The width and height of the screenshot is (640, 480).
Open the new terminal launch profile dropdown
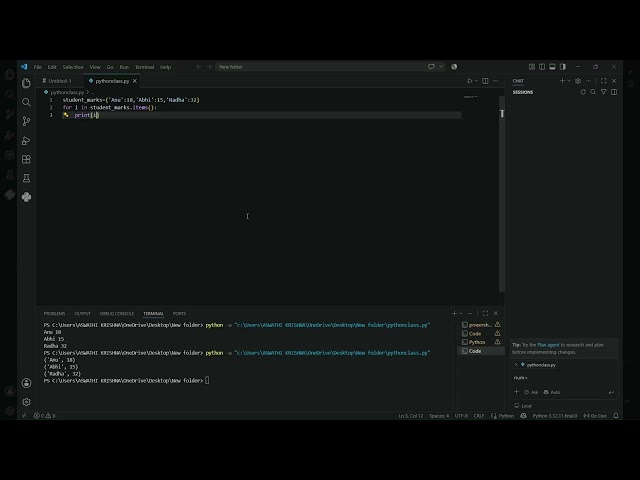[x=461, y=313]
